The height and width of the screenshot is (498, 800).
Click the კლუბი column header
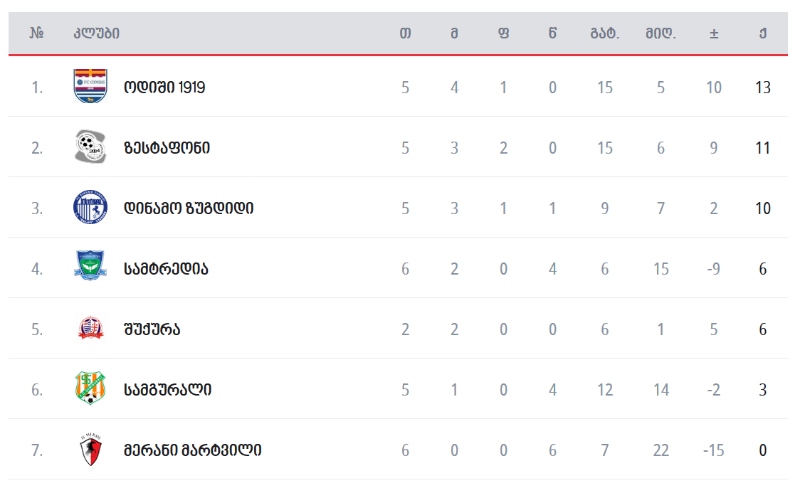click(x=96, y=34)
